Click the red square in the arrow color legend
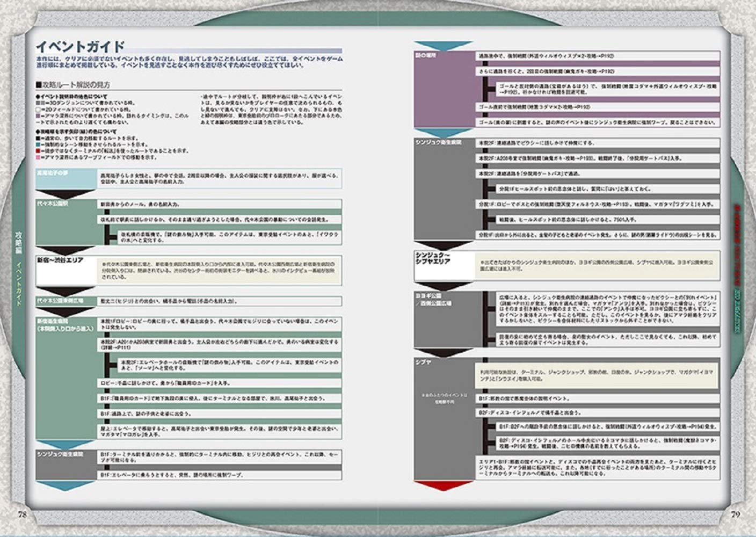This screenshot has width=756, height=537. click(38, 151)
